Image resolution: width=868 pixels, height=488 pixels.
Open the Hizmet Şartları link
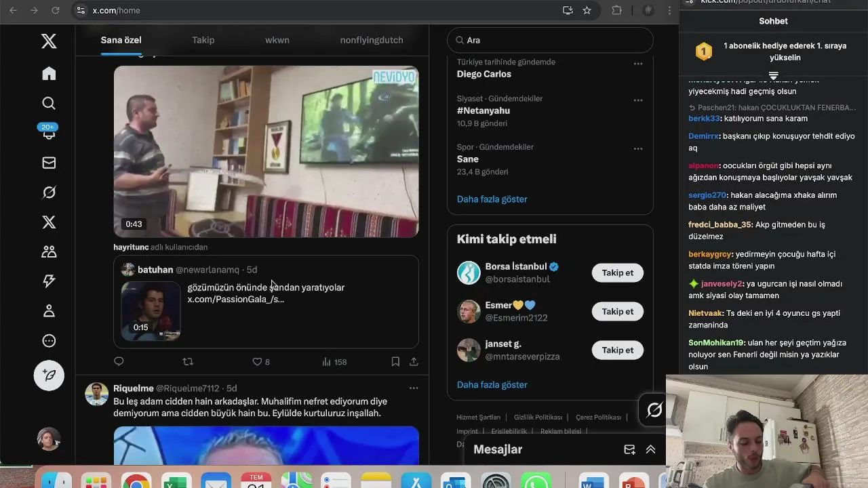pyautogui.click(x=479, y=418)
